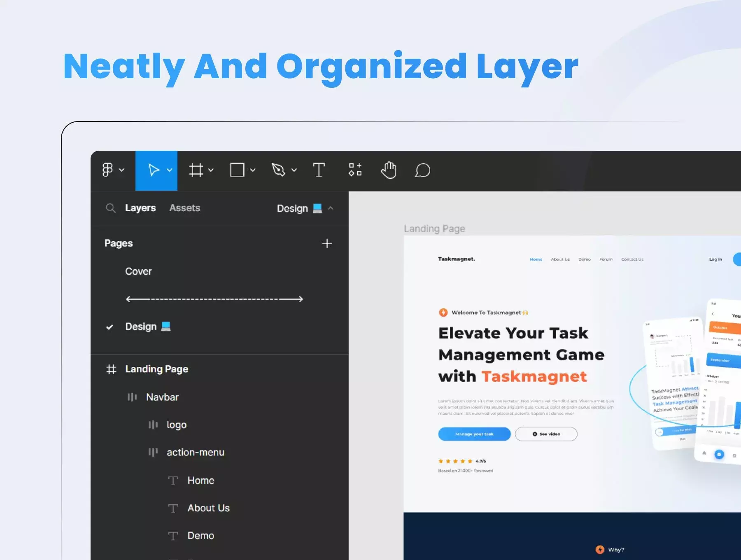
Task: Click the auto-layout icon beside logo layer
Action: tap(153, 425)
